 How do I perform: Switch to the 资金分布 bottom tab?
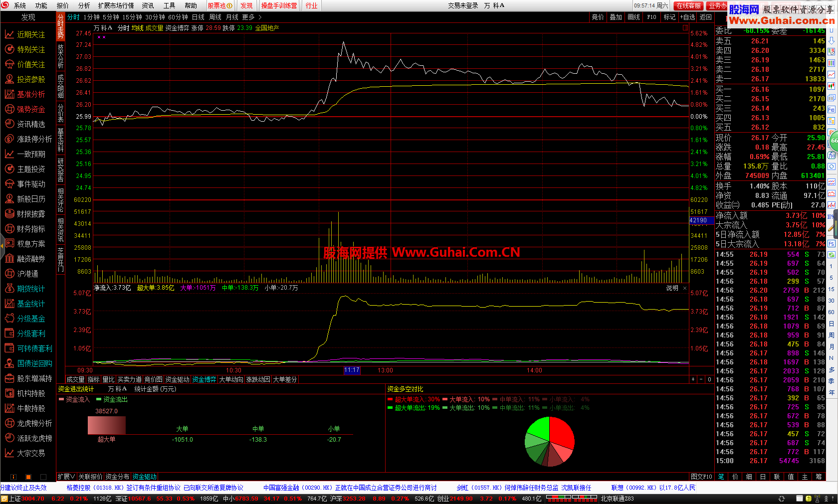pyautogui.click(x=117, y=477)
